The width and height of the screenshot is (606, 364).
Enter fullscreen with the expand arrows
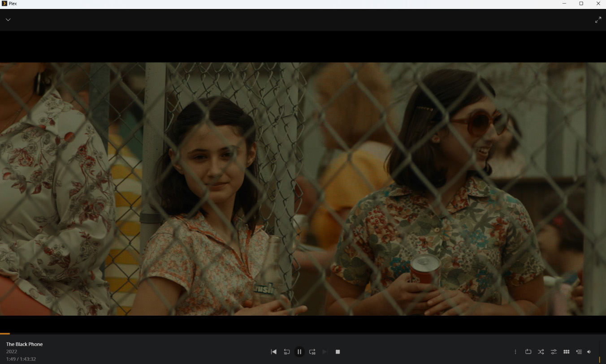[598, 20]
